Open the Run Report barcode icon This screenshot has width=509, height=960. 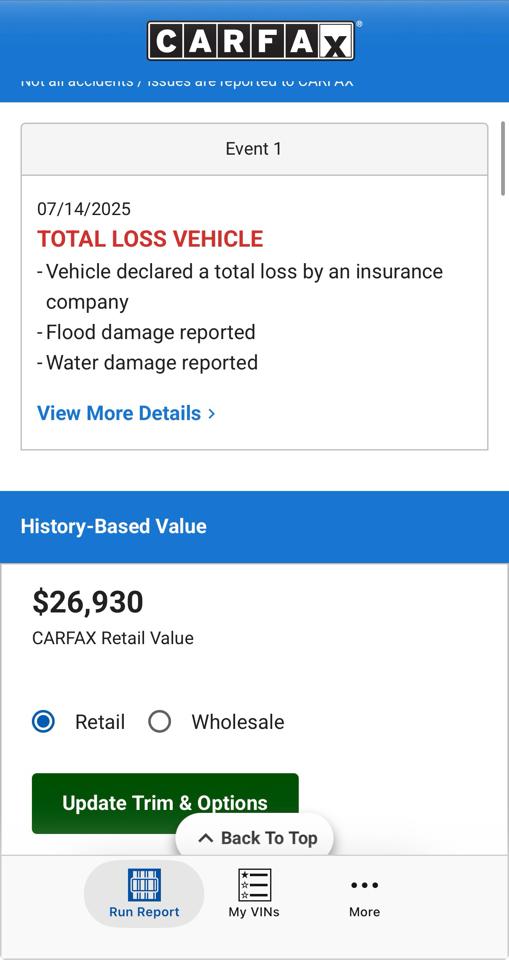[145, 884]
